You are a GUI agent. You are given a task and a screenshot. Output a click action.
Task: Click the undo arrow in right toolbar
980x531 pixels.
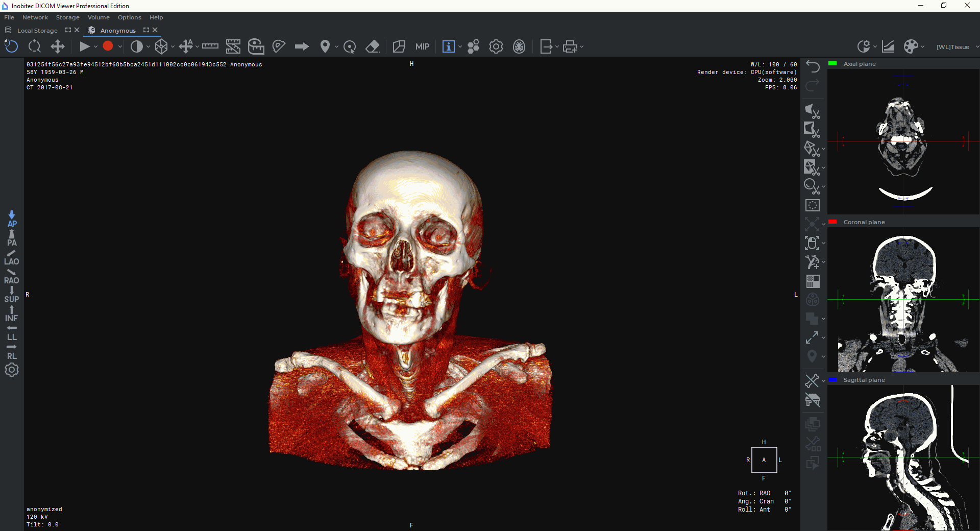pos(813,66)
